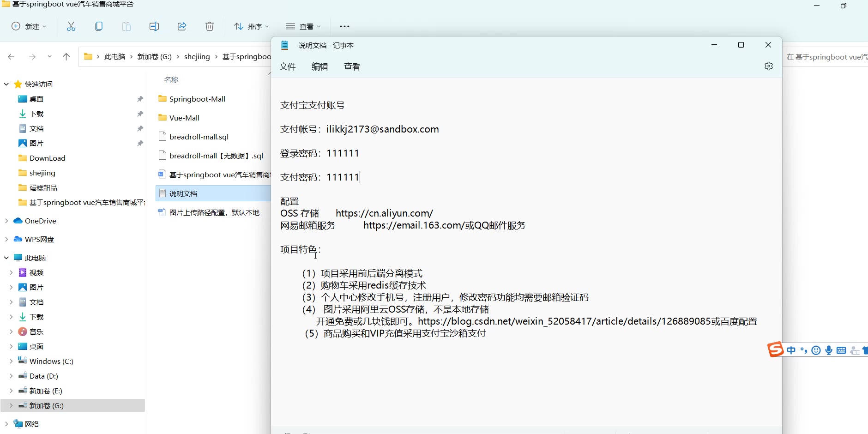Toggle the Sogou Chinese/English 中 mode
The width and height of the screenshot is (868, 434).
pyautogui.click(x=791, y=350)
